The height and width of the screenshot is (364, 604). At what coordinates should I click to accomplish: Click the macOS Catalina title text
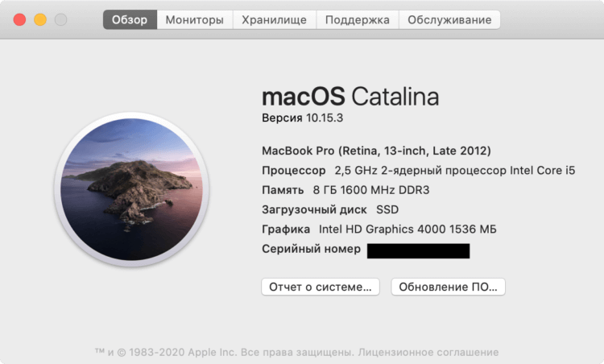point(350,97)
